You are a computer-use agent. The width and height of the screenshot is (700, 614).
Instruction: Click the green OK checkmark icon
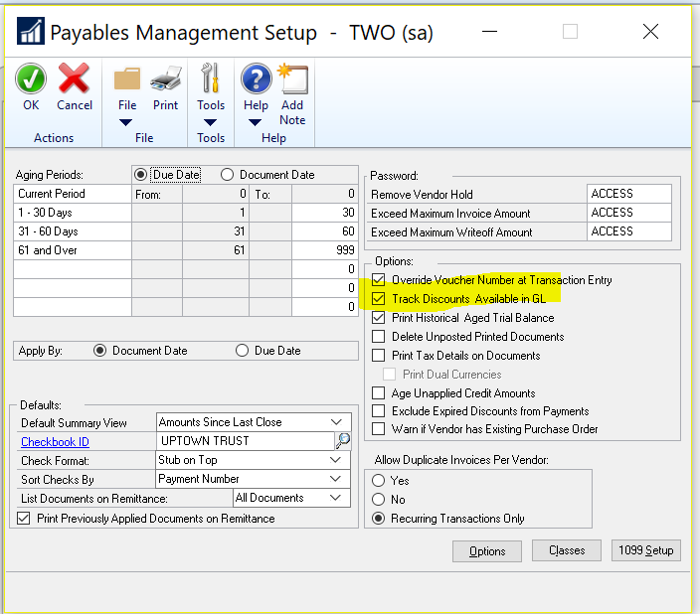(x=31, y=79)
